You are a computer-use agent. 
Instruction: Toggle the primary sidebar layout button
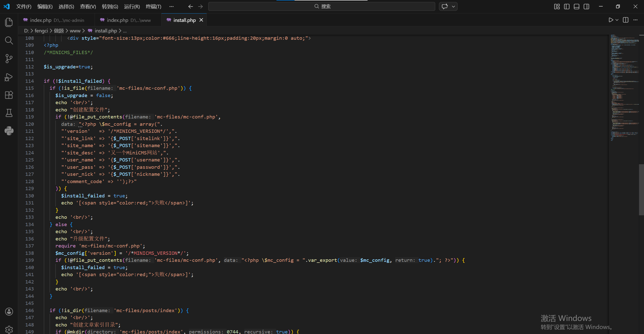click(x=567, y=7)
